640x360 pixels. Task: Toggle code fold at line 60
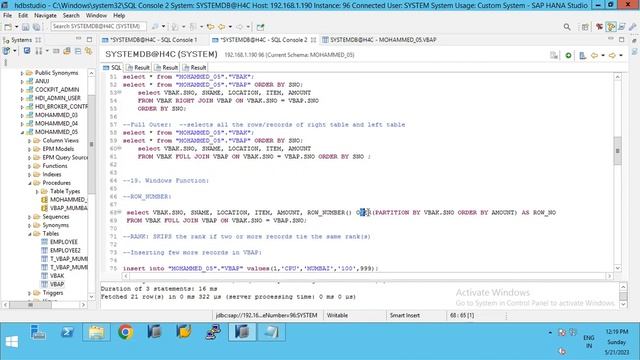tap(120, 149)
